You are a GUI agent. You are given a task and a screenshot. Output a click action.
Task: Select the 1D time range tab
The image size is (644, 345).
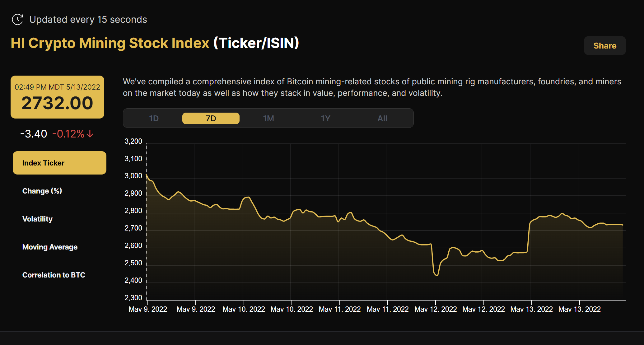pyautogui.click(x=154, y=118)
